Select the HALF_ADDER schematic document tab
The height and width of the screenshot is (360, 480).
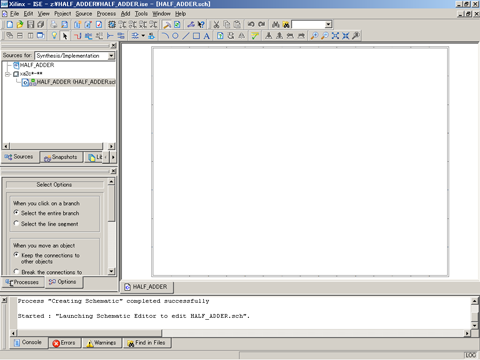pos(146,287)
